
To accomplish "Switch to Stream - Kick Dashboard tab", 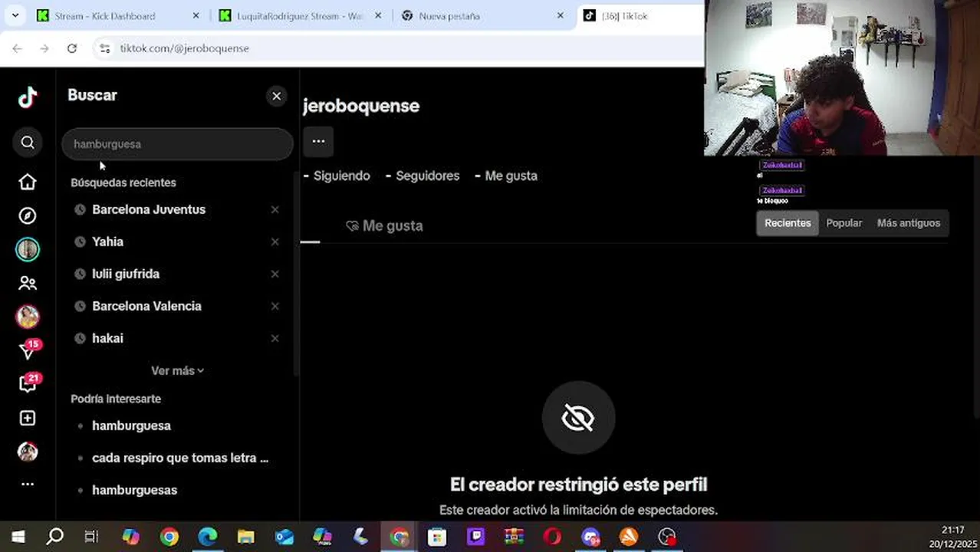I will pyautogui.click(x=105, y=15).
